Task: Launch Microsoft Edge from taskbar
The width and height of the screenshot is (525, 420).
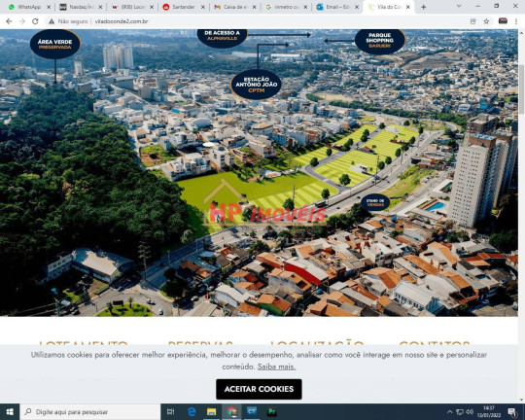Action: (x=192, y=411)
